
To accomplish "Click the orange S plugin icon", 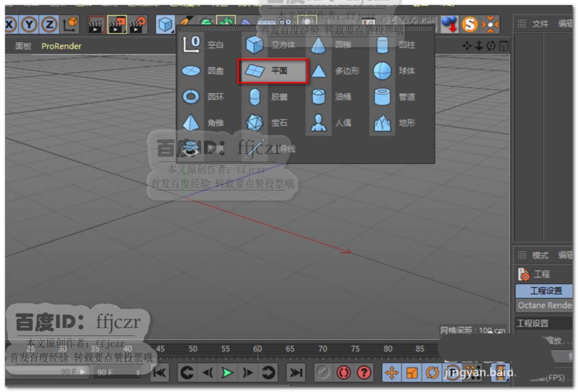I will [469, 25].
